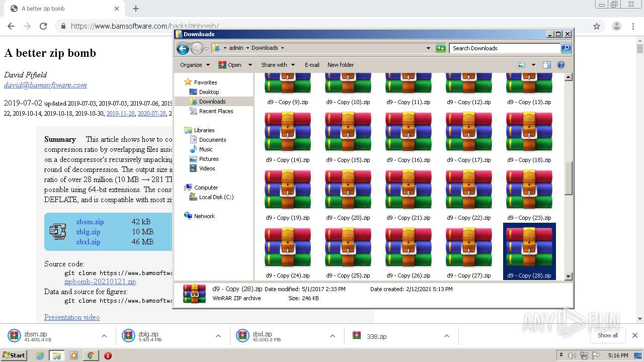Open Organize dropdown menu
This screenshot has height=362, width=644.
(x=195, y=65)
